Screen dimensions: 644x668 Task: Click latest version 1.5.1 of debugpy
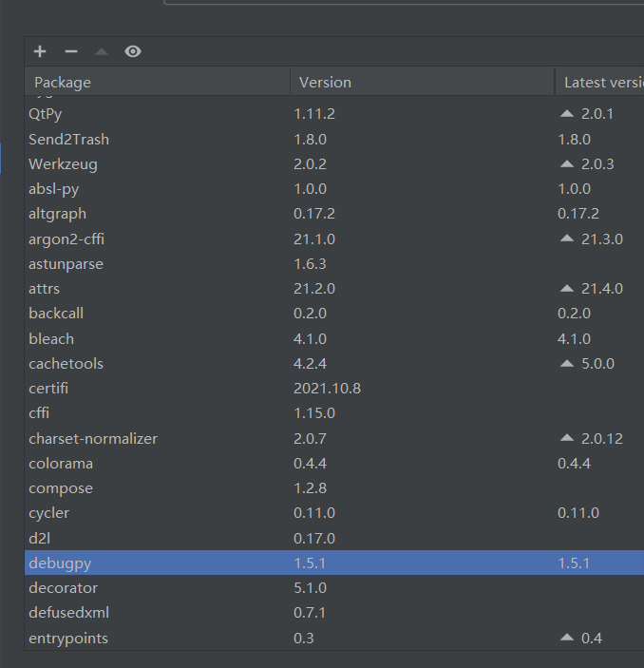pyautogui.click(x=574, y=563)
